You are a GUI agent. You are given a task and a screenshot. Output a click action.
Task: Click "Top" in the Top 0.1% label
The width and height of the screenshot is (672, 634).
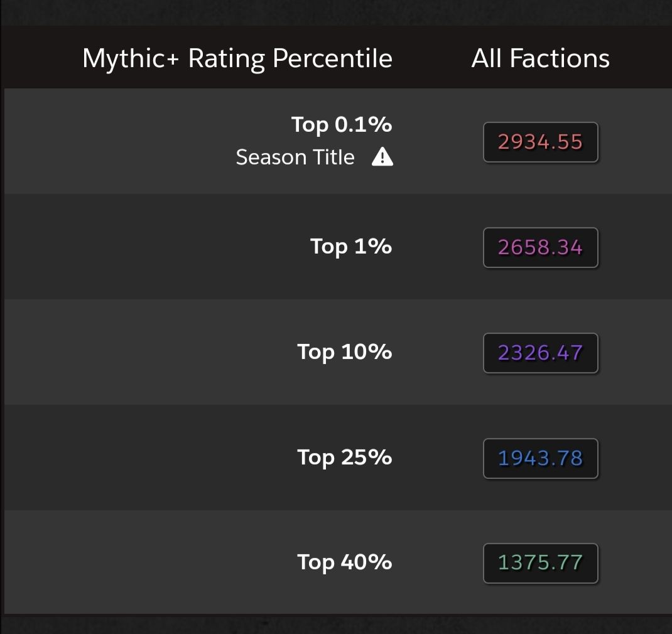310,125
